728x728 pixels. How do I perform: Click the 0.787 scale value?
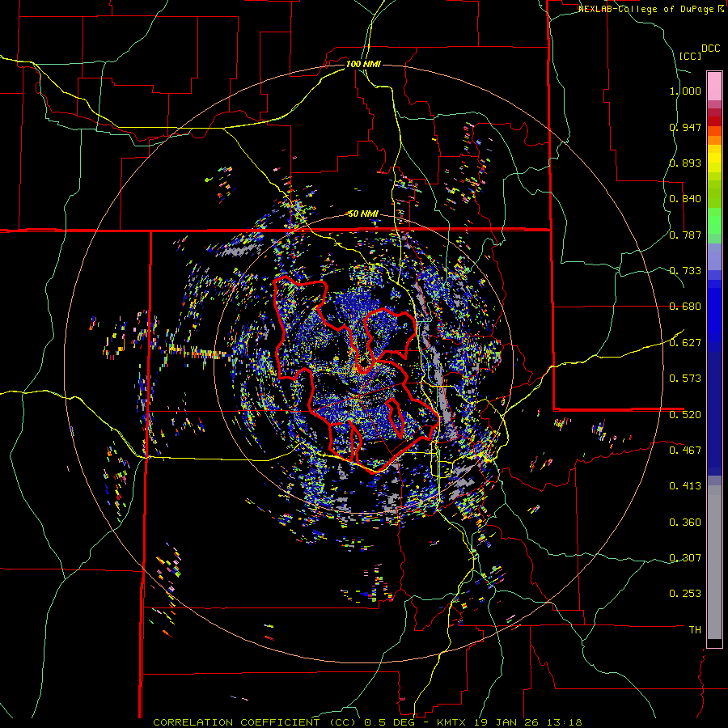coord(685,235)
